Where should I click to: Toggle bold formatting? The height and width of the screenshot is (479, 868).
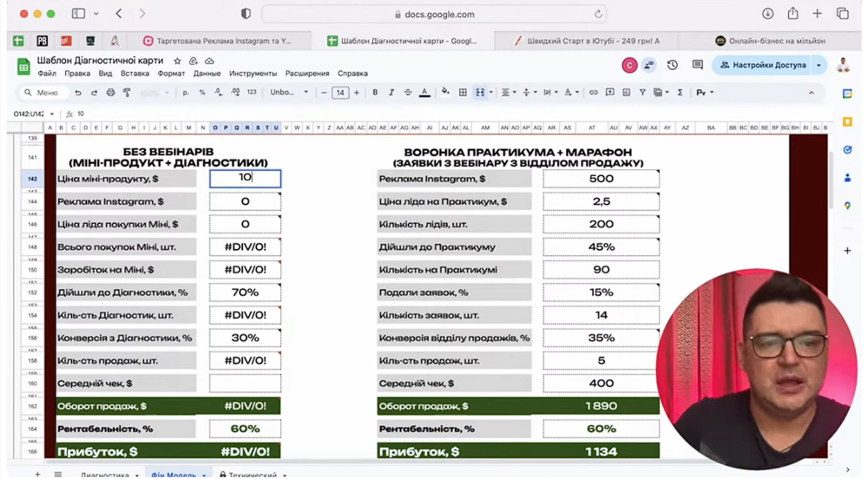click(x=375, y=93)
